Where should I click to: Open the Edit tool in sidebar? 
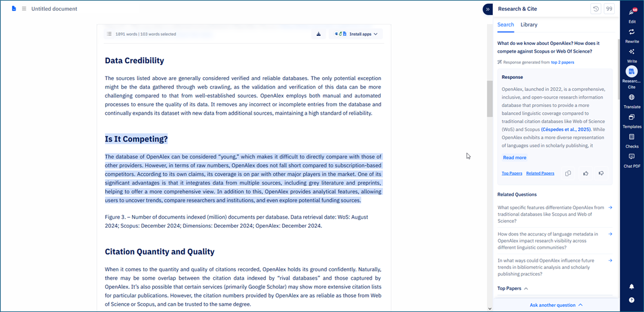(x=632, y=16)
